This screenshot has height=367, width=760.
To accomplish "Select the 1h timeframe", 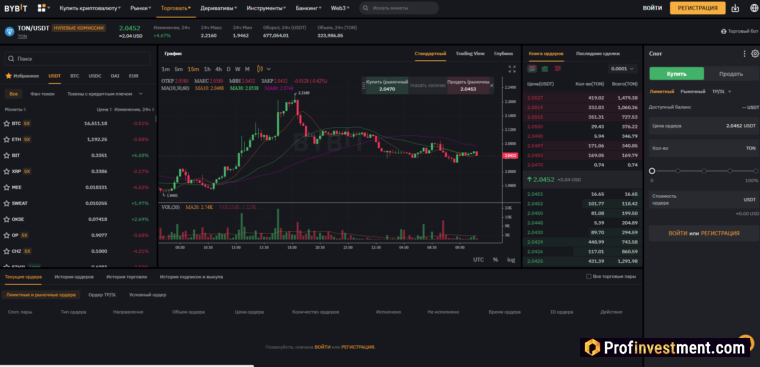I will click(x=207, y=69).
